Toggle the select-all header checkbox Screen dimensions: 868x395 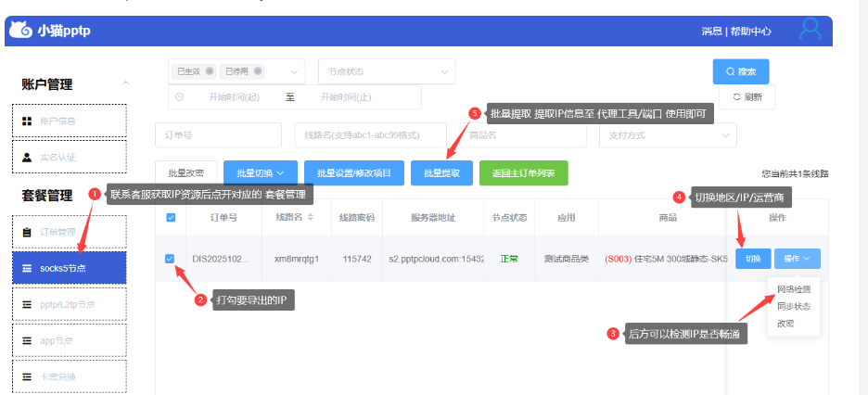[x=171, y=218]
